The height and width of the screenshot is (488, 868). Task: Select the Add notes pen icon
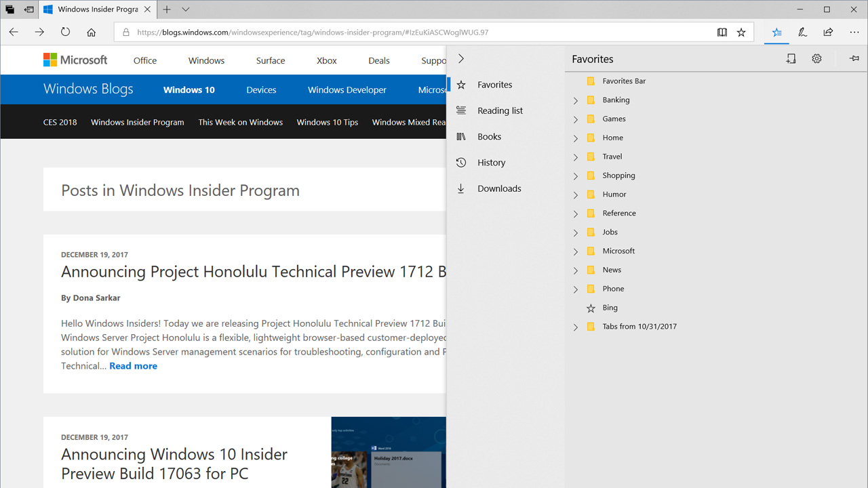coord(802,32)
